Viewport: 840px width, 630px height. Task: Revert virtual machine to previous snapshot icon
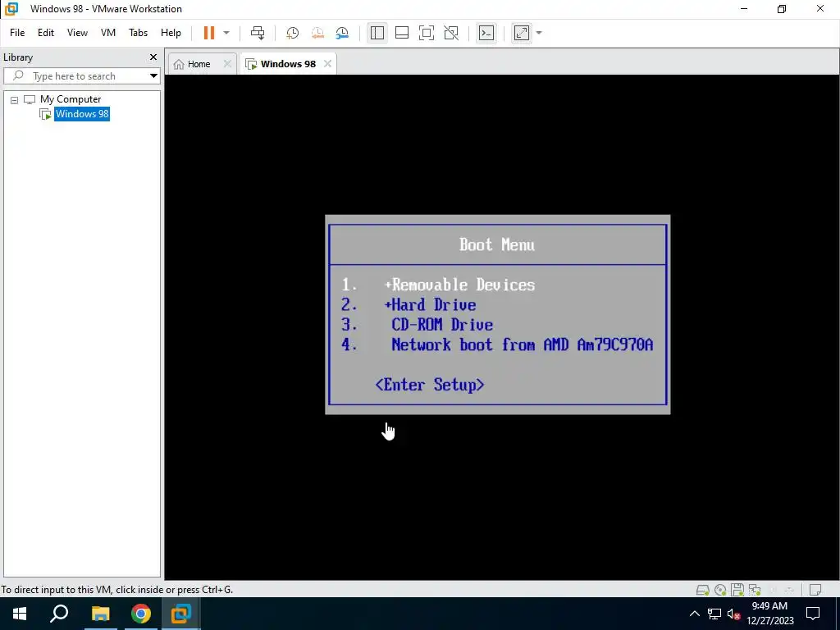click(x=317, y=33)
